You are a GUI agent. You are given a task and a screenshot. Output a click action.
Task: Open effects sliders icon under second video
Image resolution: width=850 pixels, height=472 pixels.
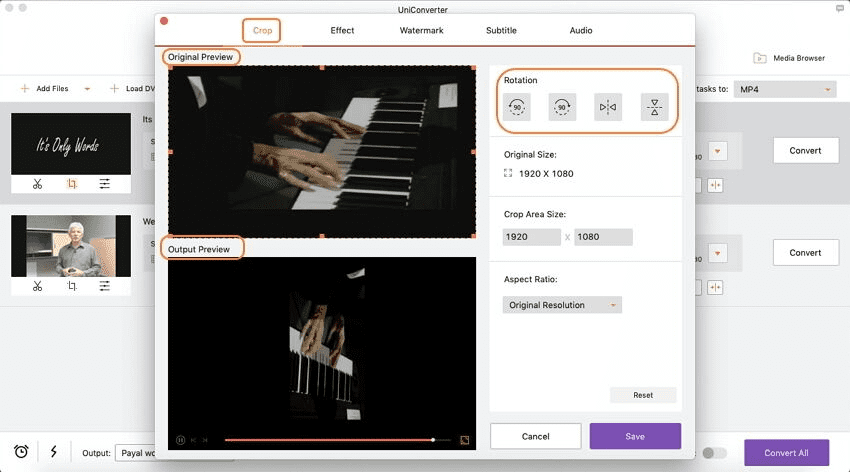click(x=105, y=286)
